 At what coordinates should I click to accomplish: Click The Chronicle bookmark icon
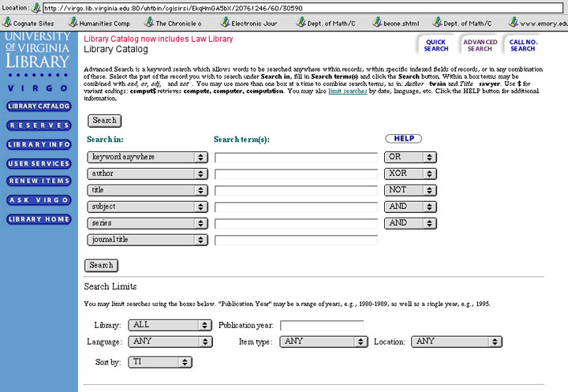(x=149, y=22)
